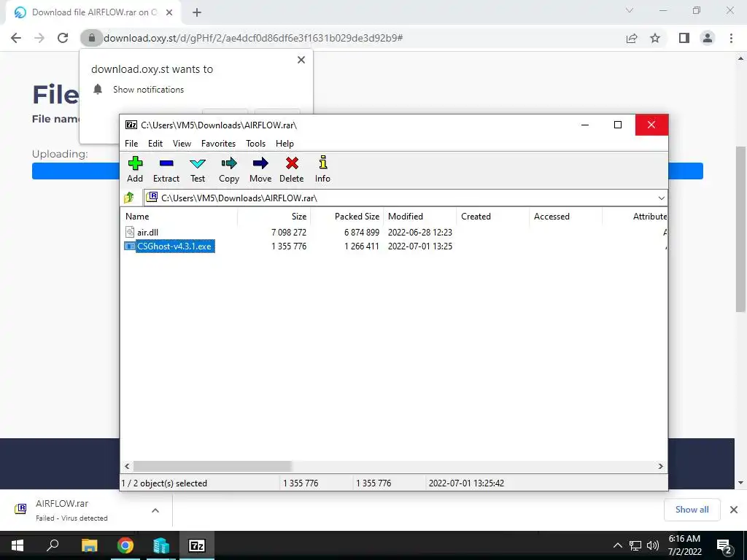Viewport: 747px width, 560px height.
Task: Open Chrome side panel icon
Action: 684,38
